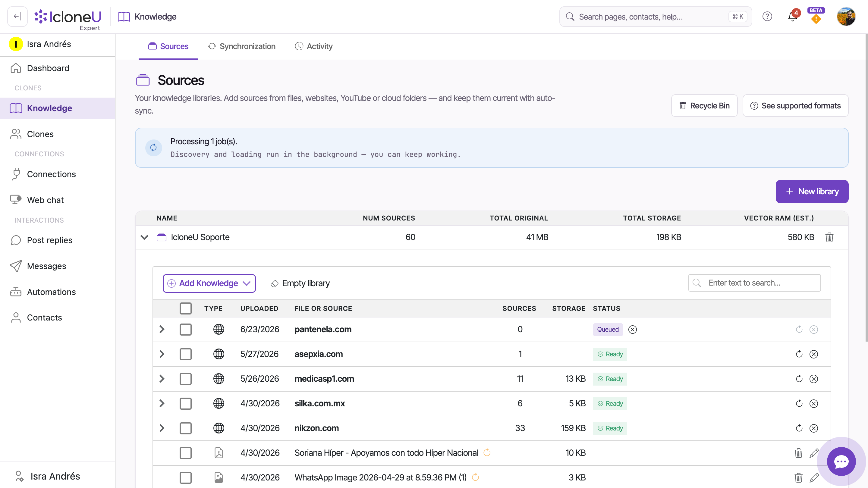Click the New library button
Screen dimensions: 868x488
tap(812, 191)
